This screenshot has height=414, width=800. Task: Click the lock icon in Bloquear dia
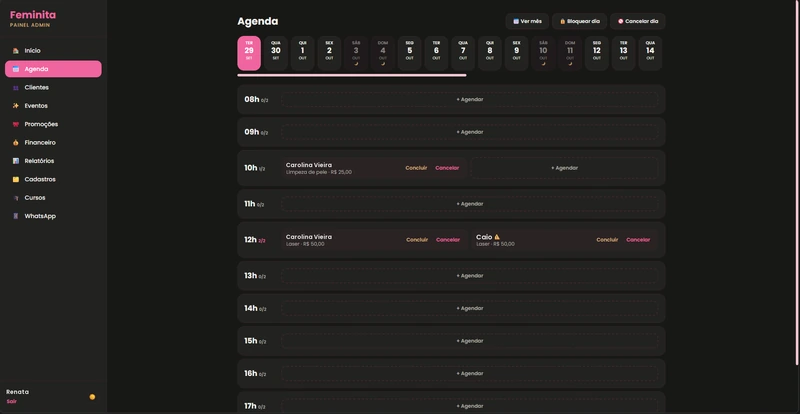[563, 21]
